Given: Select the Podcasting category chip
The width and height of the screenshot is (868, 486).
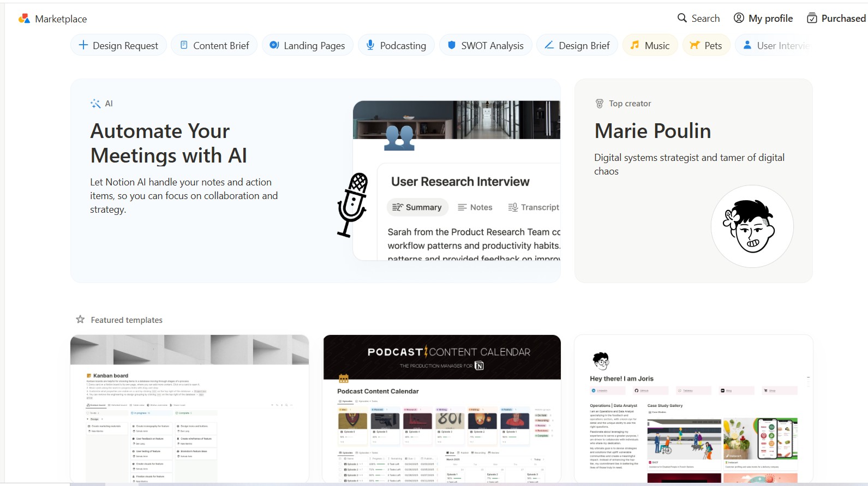Looking at the screenshot, I should coord(397,45).
